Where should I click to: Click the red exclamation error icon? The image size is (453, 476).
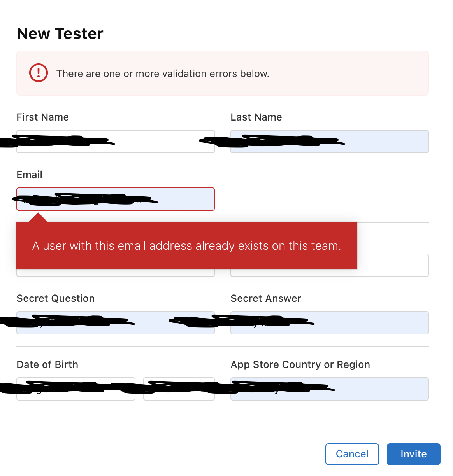pos(39,73)
